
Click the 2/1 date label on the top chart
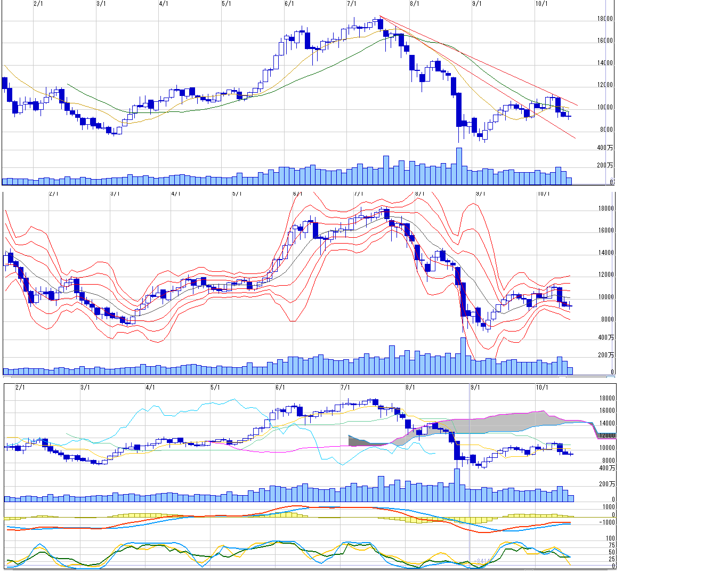[x=38, y=4]
